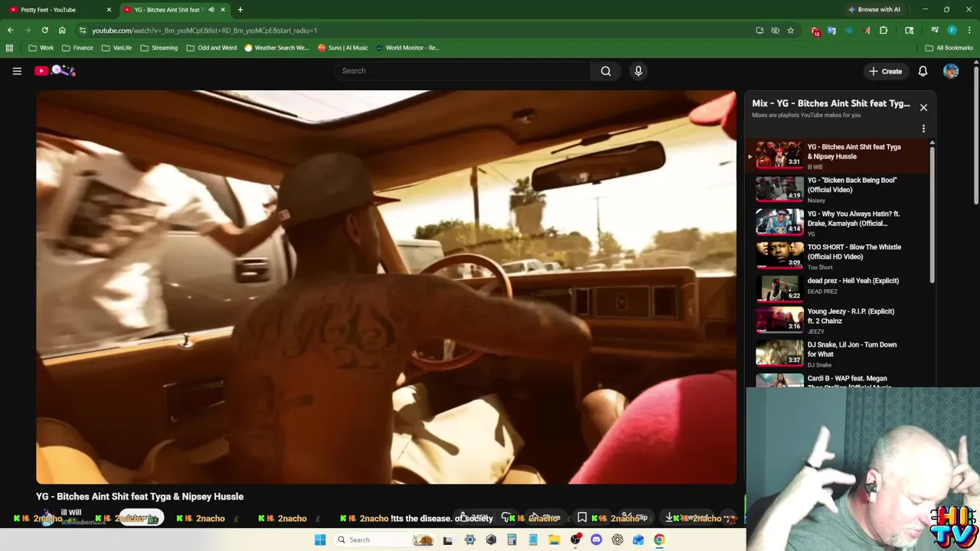Screen dimensions: 980x551
Task: Close the Mix playlist panel
Action: click(923, 108)
